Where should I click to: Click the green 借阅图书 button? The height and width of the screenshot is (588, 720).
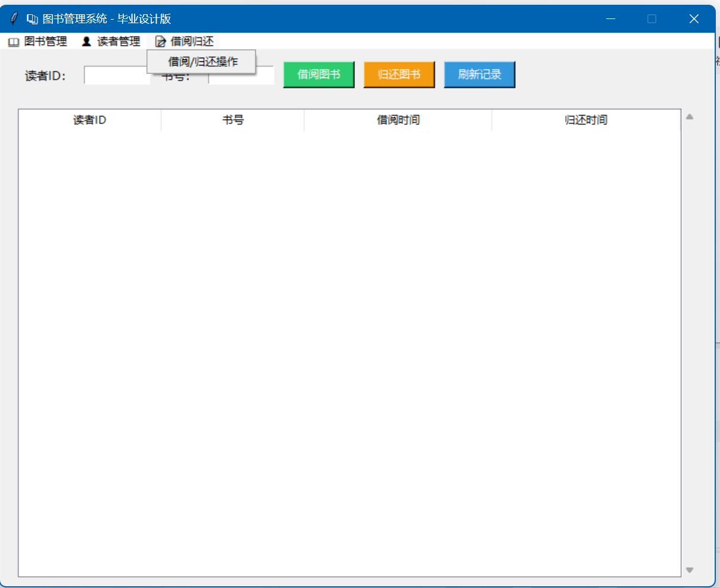pos(319,74)
